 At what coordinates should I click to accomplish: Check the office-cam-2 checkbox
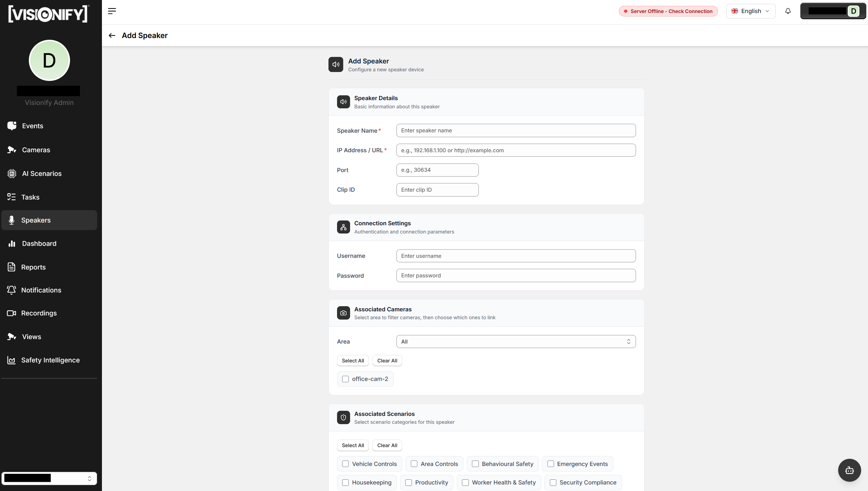pos(345,379)
